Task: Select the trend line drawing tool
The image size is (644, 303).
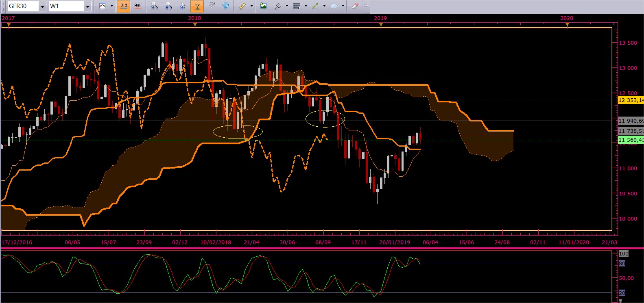Action: click(x=315, y=6)
